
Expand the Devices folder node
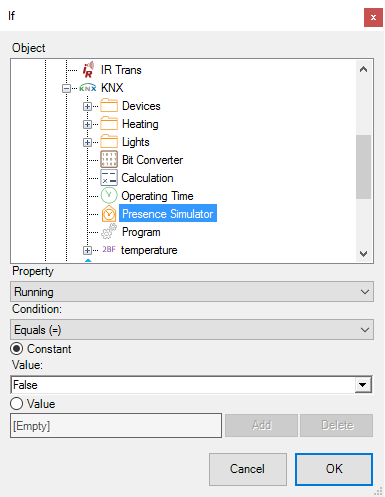pos(87,106)
